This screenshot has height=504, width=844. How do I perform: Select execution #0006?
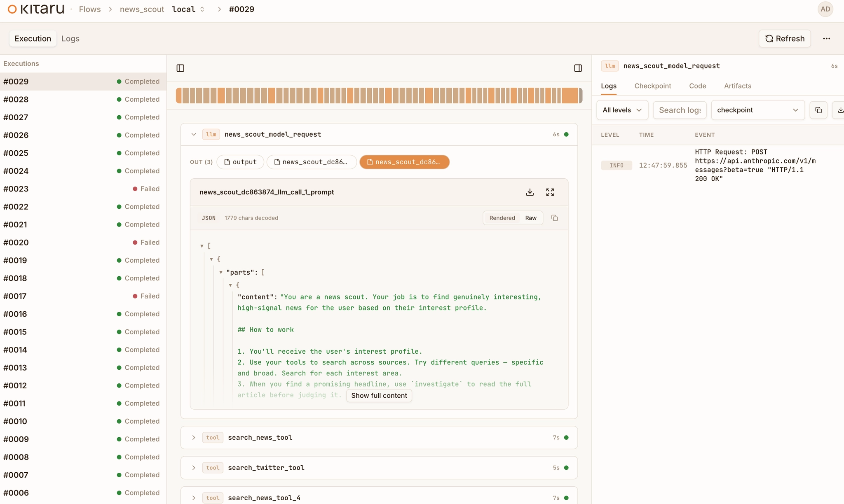click(83, 492)
